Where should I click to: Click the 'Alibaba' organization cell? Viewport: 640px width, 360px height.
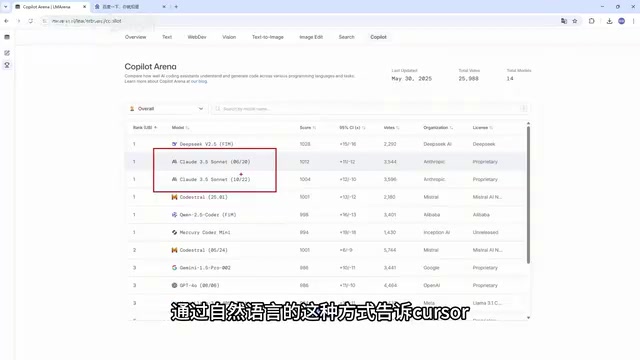click(432, 215)
